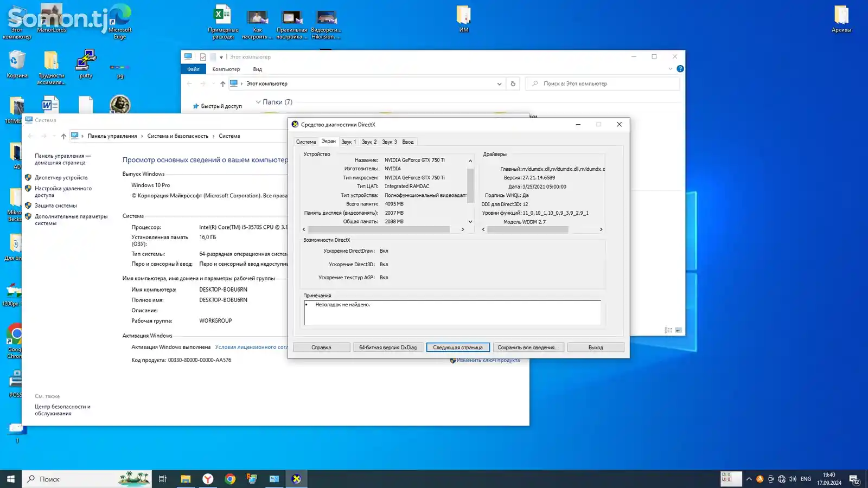Click the Выход button
Screen dimensions: 868x488
(596, 348)
